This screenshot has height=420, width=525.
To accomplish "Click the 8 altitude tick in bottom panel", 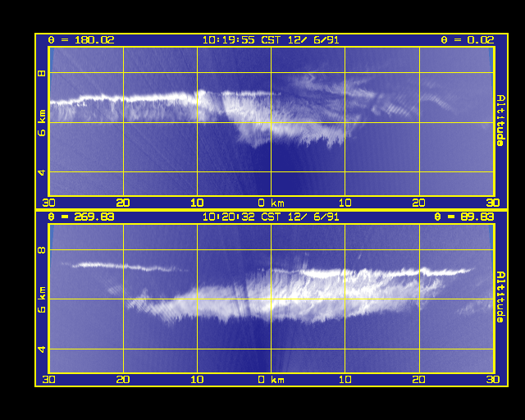I will click(42, 249).
